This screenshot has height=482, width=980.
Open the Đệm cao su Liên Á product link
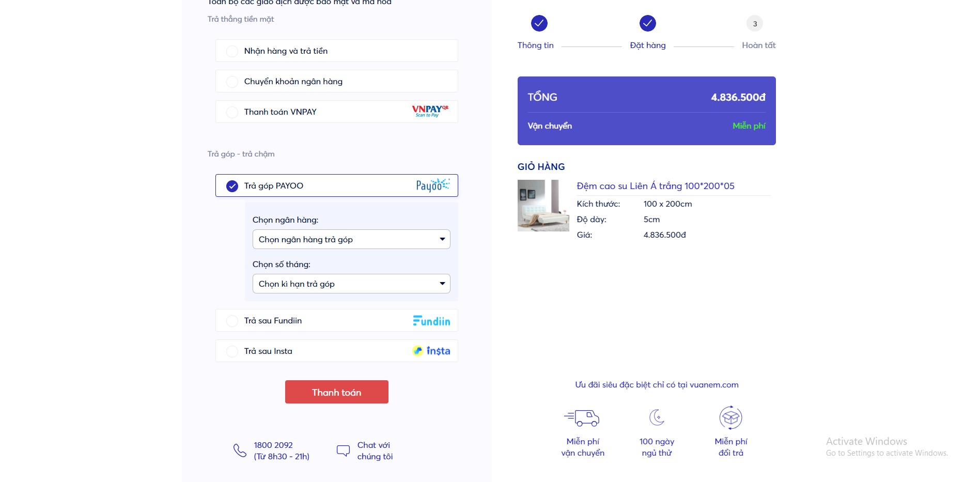coord(656,186)
